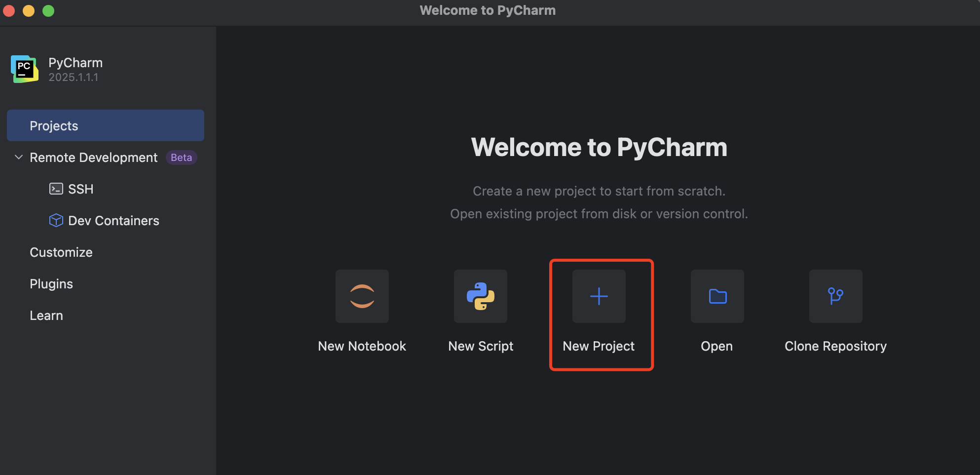Click the PyCharm product name text
The height and width of the screenshot is (475, 980).
click(75, 63)
